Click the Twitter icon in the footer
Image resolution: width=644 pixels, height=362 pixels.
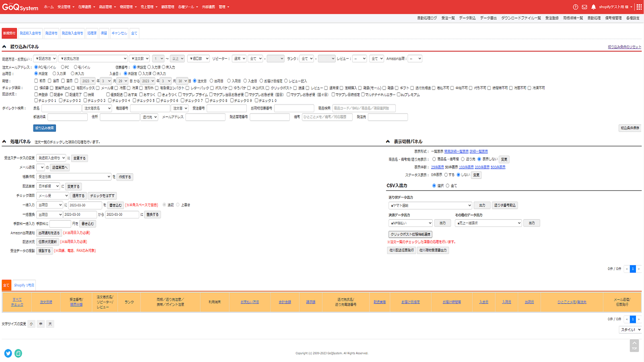pos(7,353)
